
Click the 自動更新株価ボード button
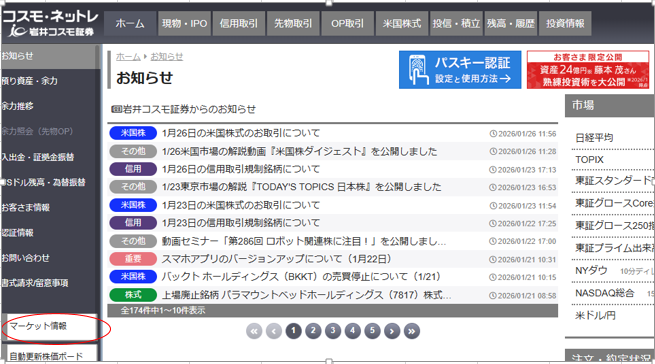49,354
